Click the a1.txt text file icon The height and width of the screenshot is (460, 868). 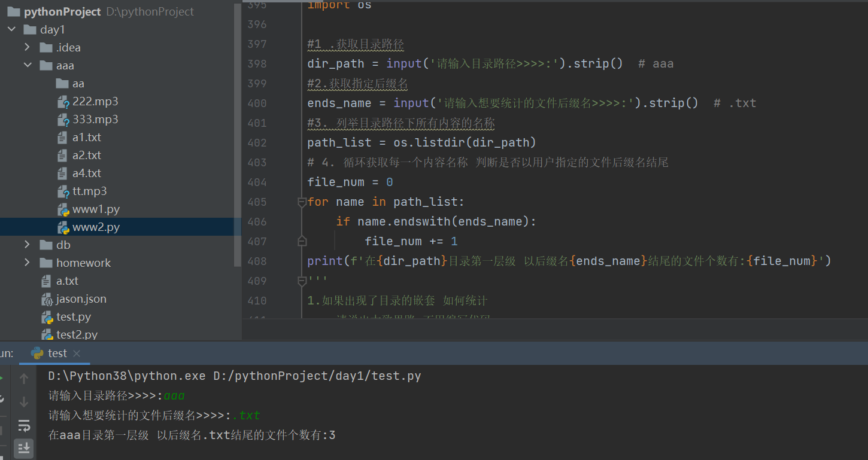coord(62,138)
